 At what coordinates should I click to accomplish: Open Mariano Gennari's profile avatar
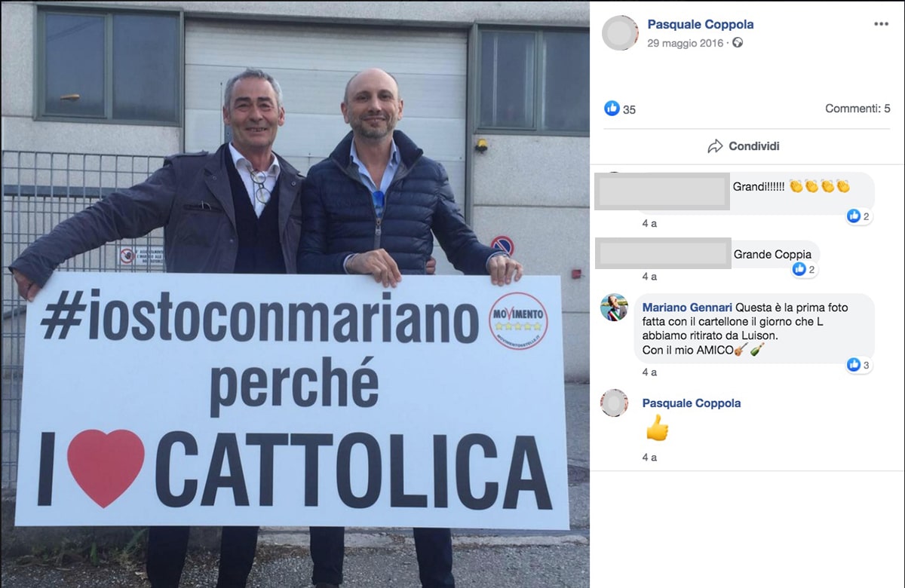(614, 308)
